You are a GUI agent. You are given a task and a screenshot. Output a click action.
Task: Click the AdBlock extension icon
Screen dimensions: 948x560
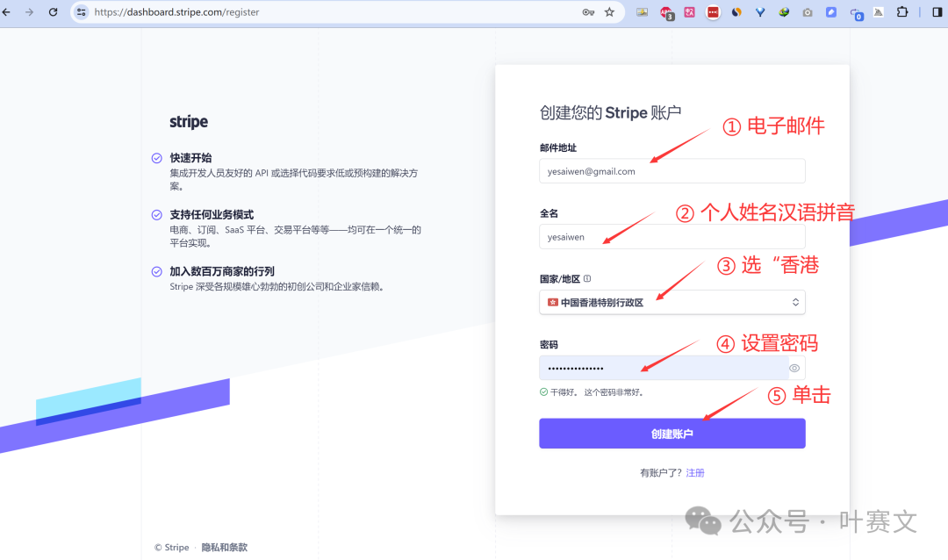667,12
